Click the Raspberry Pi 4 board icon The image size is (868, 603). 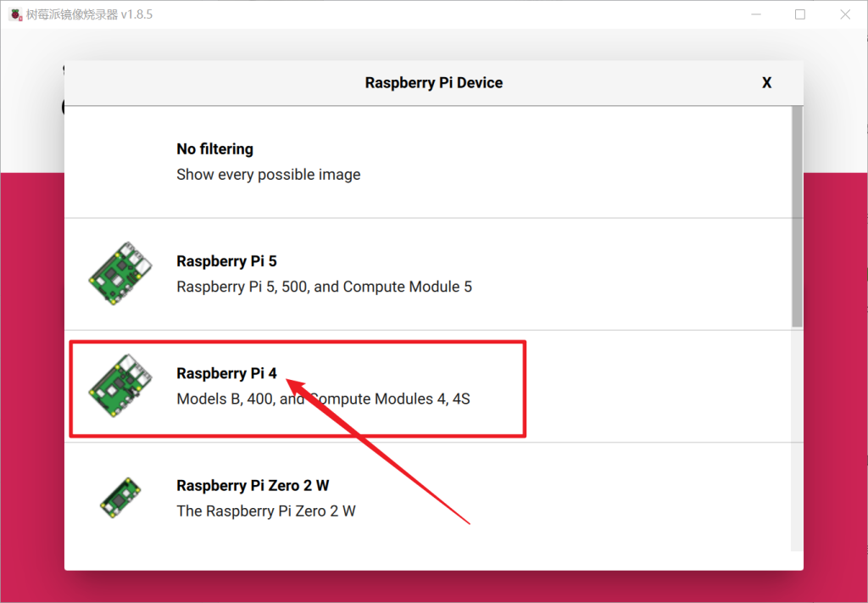point(120,385)
